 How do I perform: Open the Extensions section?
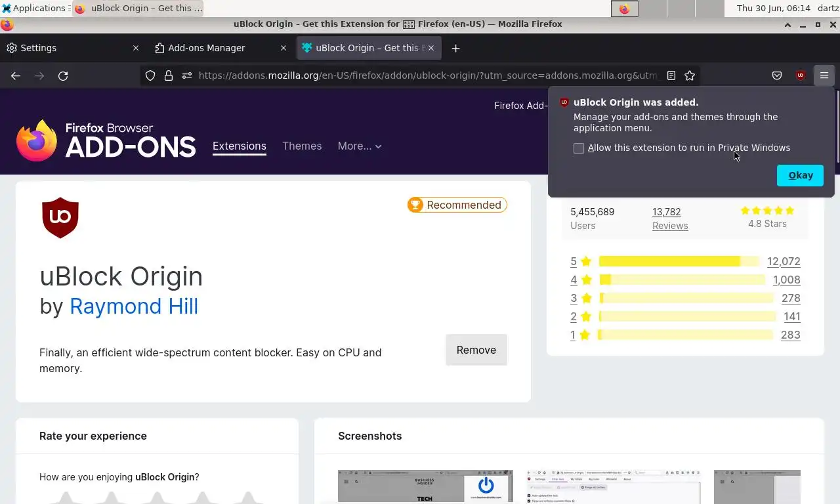(x=240, y=146)
